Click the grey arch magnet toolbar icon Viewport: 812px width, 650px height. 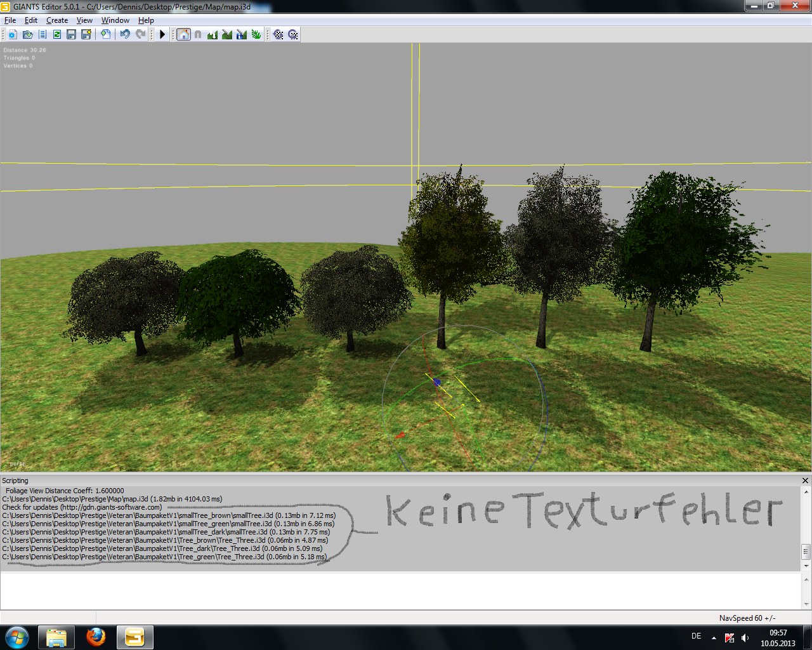(x=198, y=34)
